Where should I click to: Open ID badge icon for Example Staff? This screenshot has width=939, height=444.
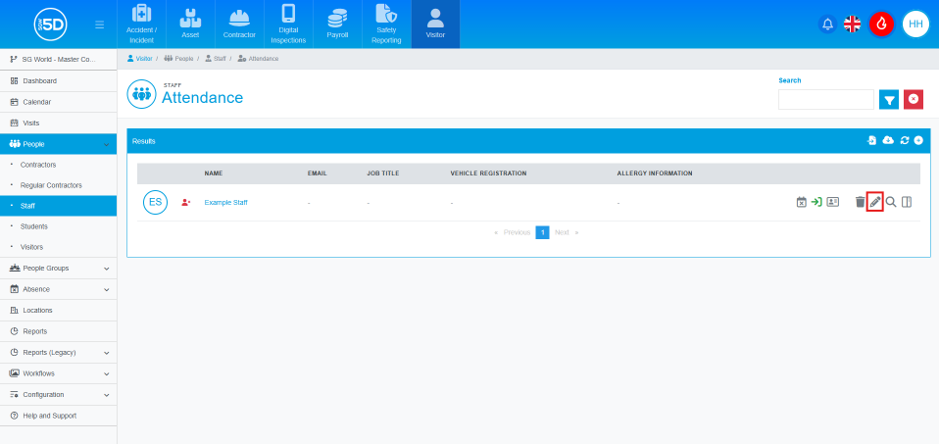[832, 203]
